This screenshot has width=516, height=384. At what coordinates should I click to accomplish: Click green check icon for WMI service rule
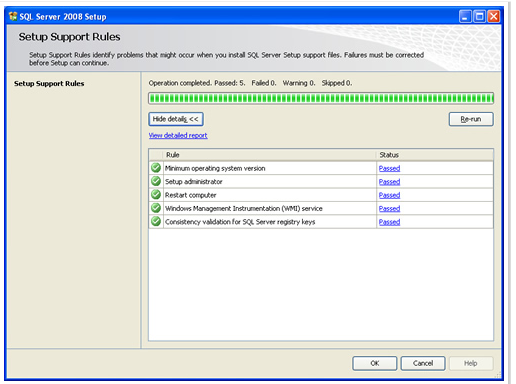click(156, 208)
